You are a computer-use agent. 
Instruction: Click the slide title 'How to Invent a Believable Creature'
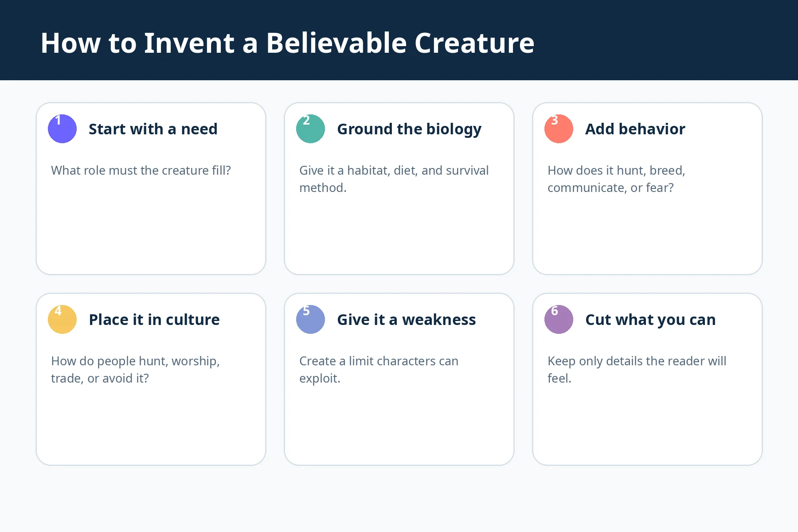coord(287,43)
